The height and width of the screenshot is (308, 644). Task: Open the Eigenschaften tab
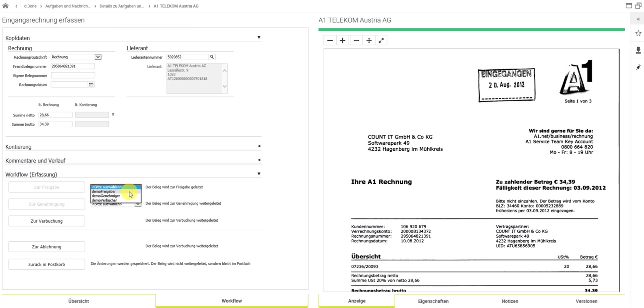tap(433, 301)
